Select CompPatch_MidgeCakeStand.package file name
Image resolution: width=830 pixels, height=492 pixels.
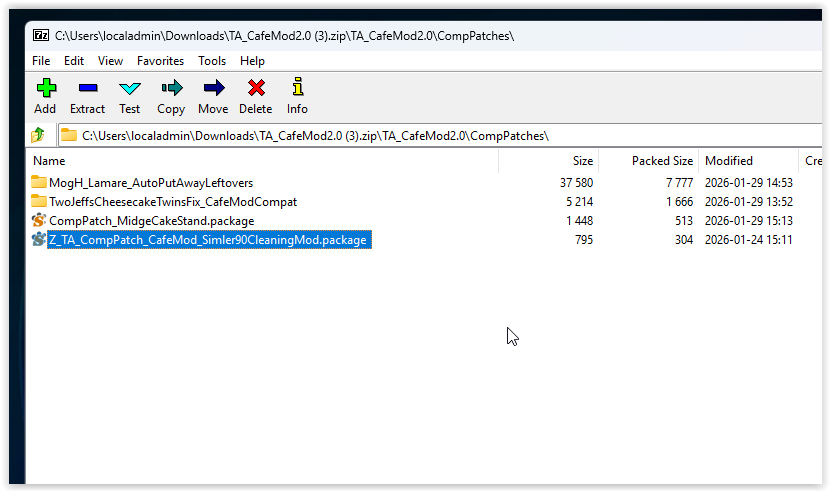[151, 221]
